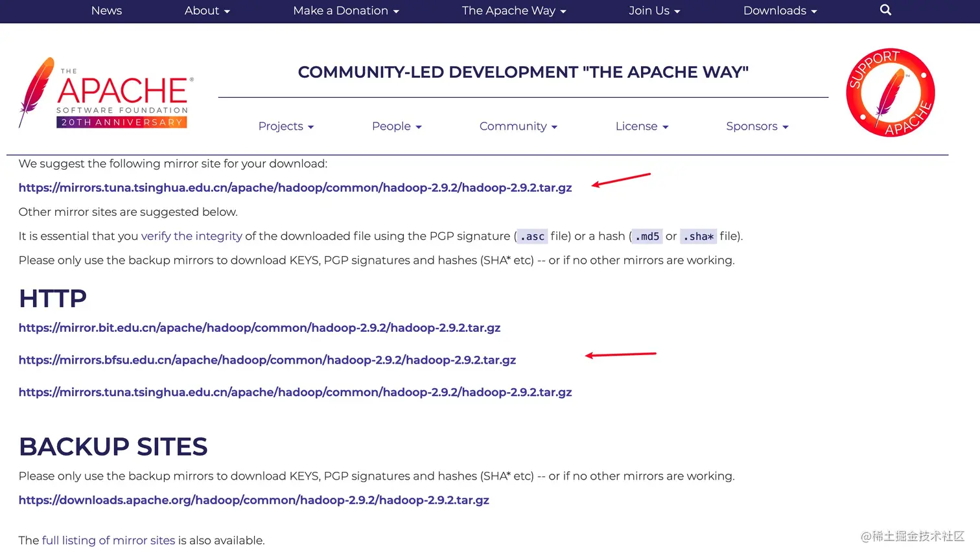Click the .md5 code label
The image size is (980, 558).
point(647,237)
